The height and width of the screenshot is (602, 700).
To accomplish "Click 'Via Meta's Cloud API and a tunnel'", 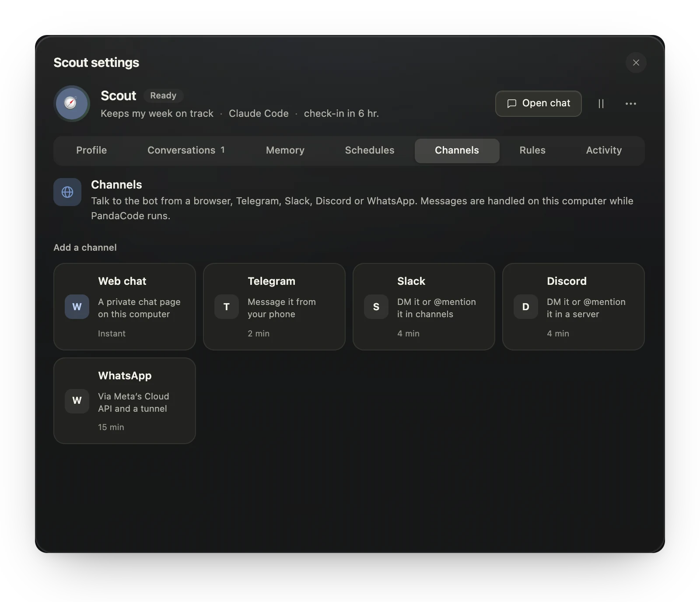I will pos(133,402).
